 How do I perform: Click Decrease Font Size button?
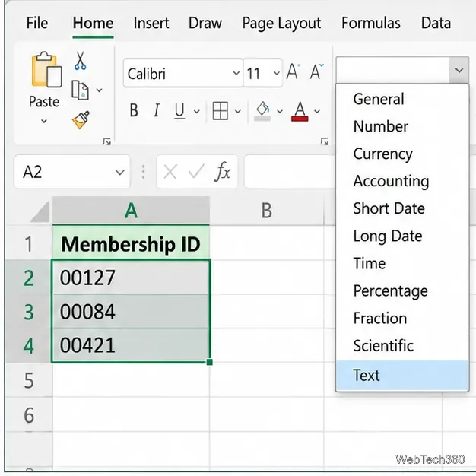tap(316, 71)
